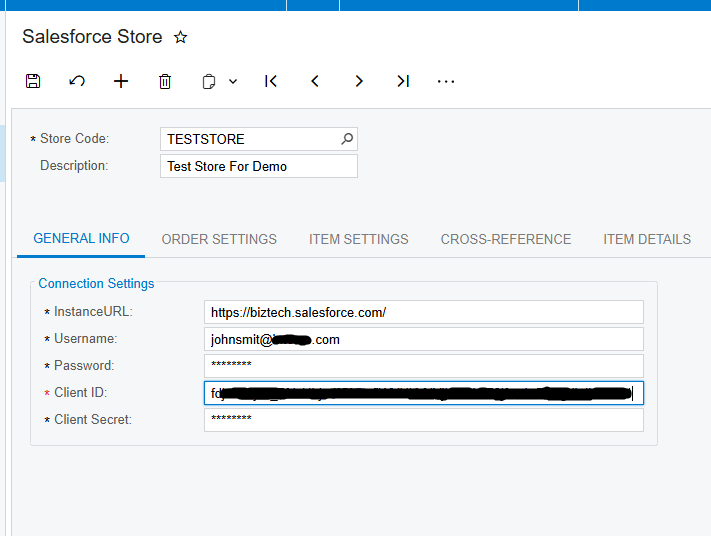Open the ITEM DETAILS tab
Screen dimensions: 711x536
[x=647, y=239]
